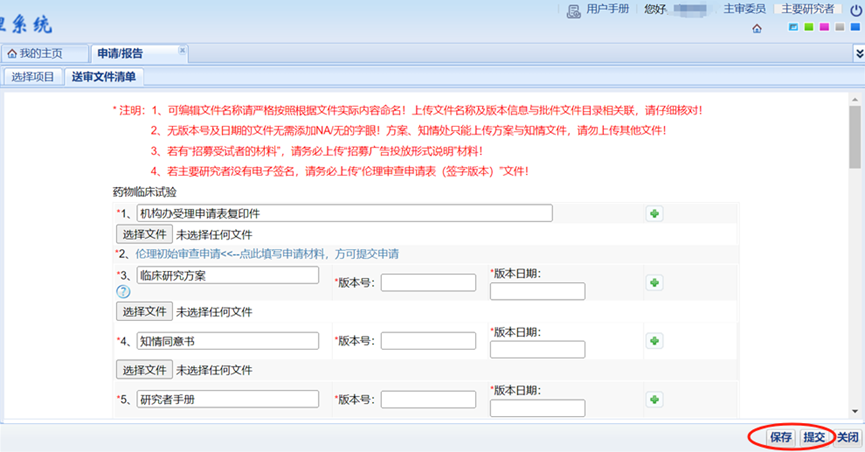
Task: Click the power logout icon
Action: point(855,9)
